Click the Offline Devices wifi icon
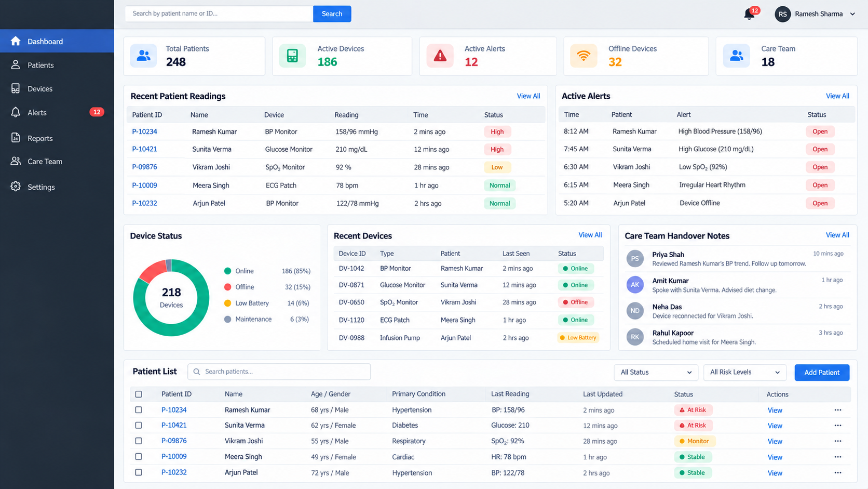868x489 pixels. pyautogui.click(x=584, y=56)
